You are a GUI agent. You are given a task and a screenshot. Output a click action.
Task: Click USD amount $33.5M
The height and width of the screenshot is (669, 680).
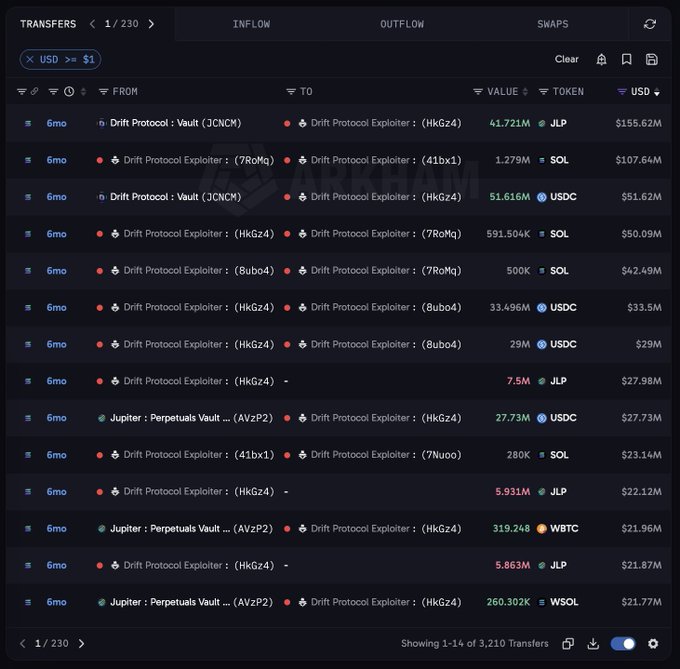click(644, 307)
